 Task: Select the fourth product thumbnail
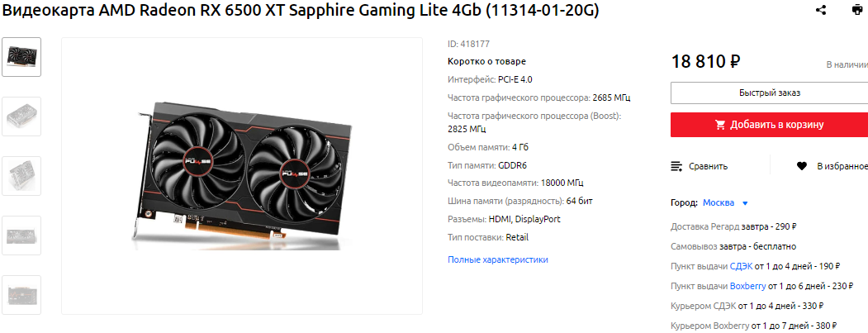point(21,235)
